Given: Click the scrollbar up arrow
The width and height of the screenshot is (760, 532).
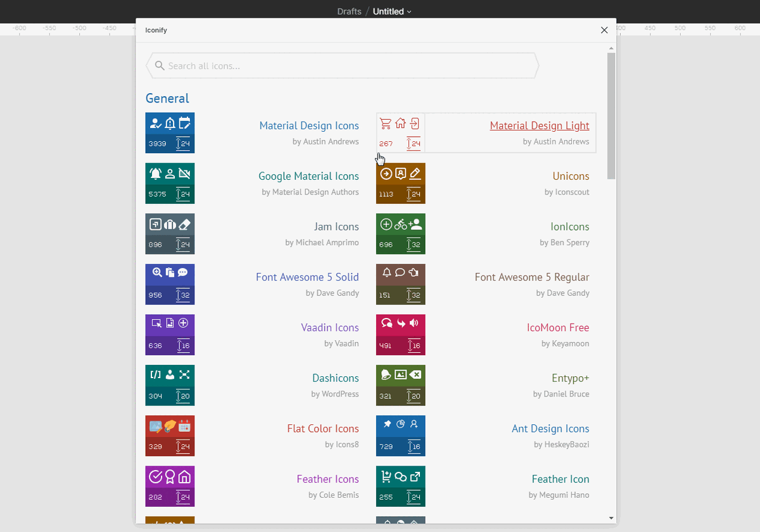Looking at the screenshot, I should click(611, 48).
